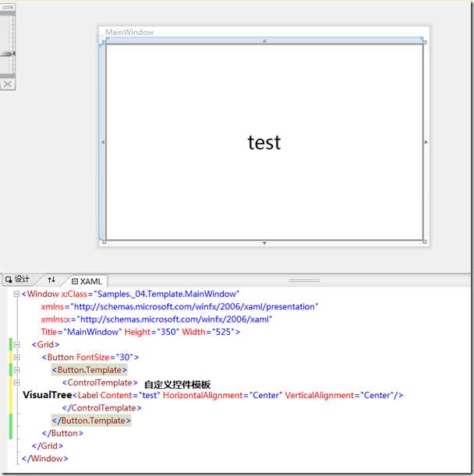
Task: Click the zoom percentage box
Action: [x=8, y=7]
